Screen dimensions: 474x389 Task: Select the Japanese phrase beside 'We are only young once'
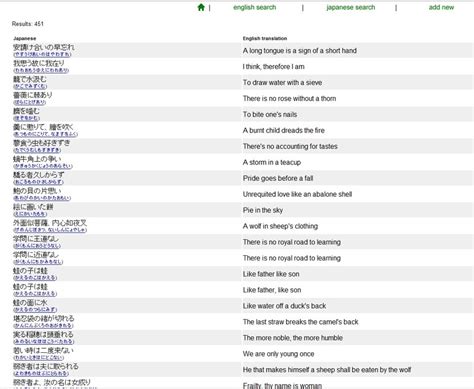[x=43, y=351]
